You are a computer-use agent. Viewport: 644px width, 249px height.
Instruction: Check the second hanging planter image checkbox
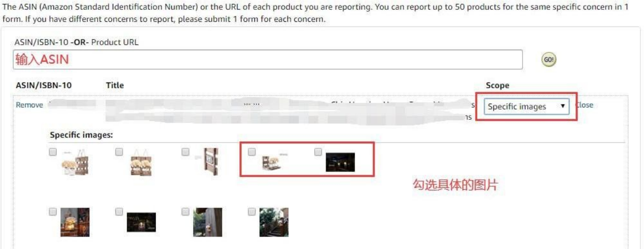click(x=119, y=152)
